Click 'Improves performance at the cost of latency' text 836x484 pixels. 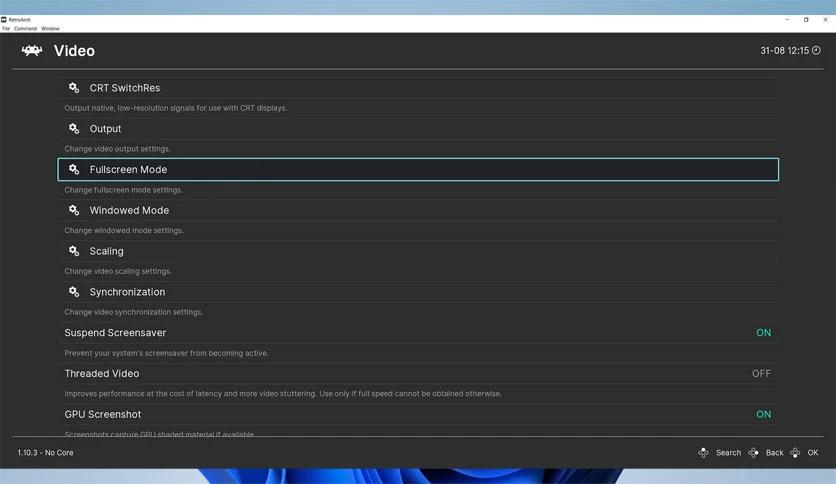point(283,393)
